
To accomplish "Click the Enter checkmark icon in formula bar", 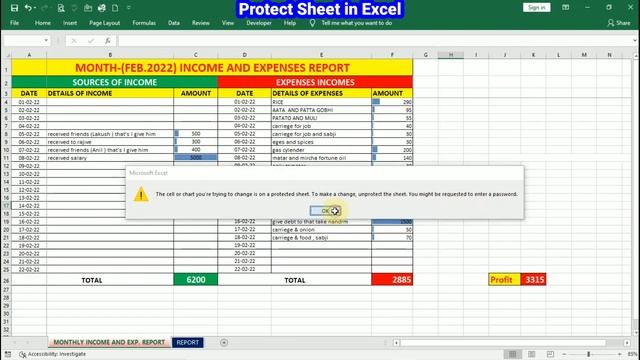I will (91, 40).
